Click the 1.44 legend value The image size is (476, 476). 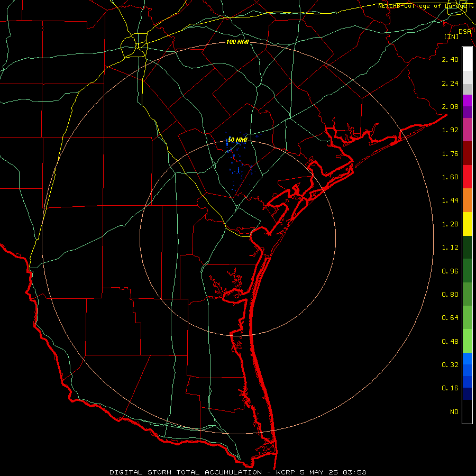(450, 200)
